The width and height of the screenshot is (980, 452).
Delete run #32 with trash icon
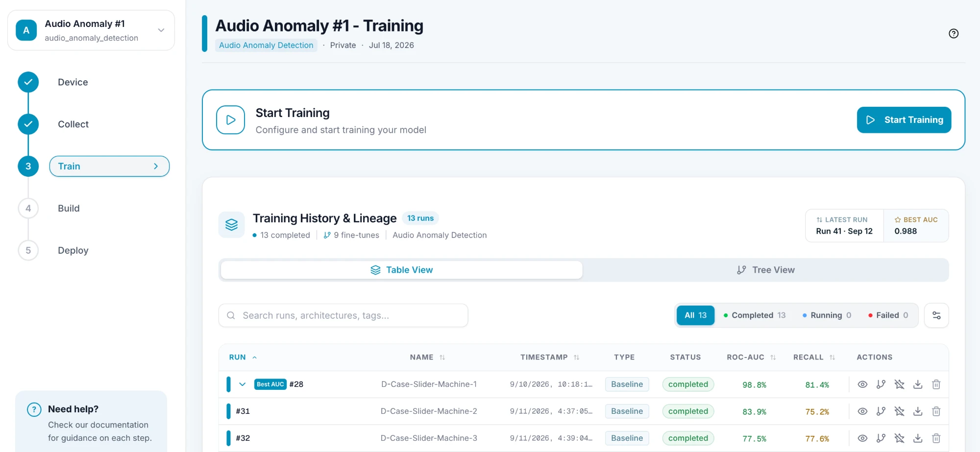point(936,438)
